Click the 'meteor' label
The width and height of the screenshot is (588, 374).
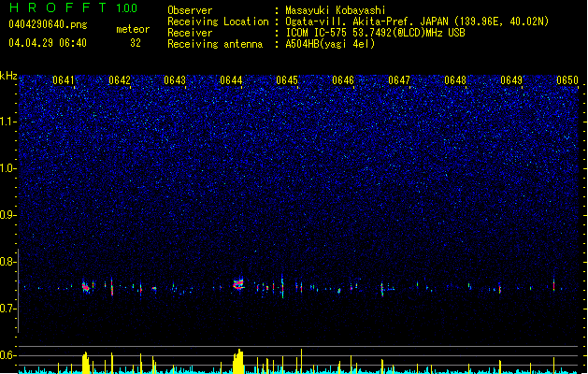click(x=133, y=29)
